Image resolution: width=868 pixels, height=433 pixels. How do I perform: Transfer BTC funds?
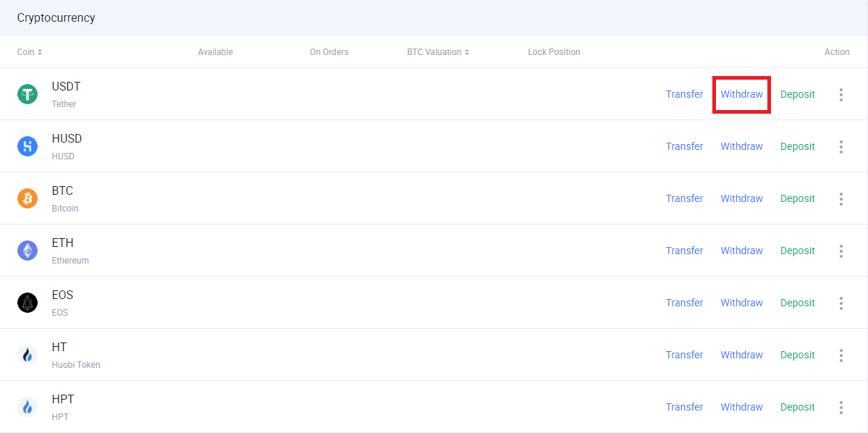[684, 198]
